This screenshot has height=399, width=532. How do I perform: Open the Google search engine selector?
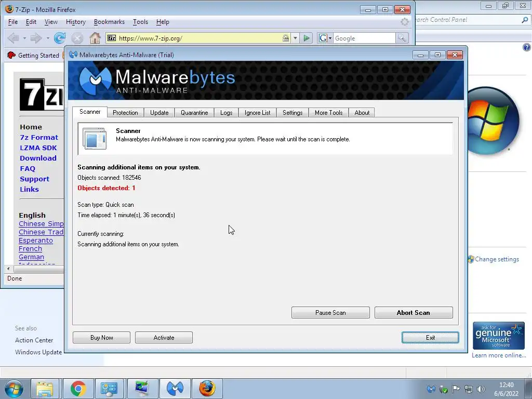tap(325, 38)
